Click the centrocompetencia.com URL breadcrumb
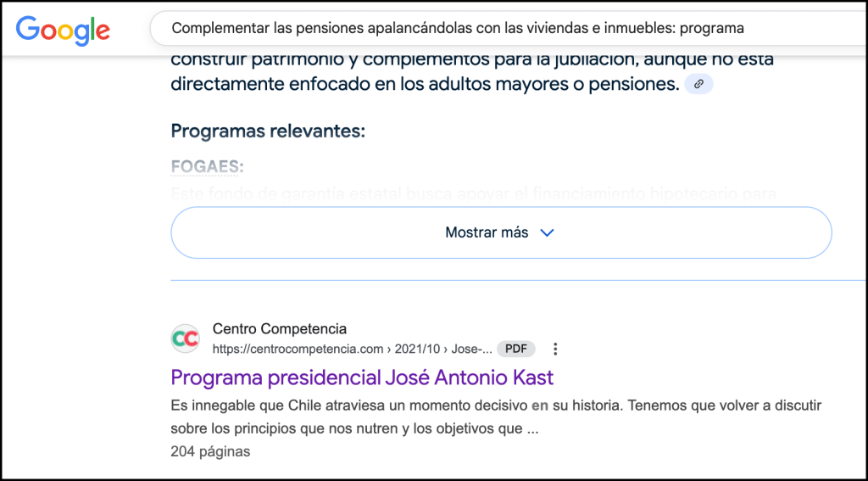 352,350
